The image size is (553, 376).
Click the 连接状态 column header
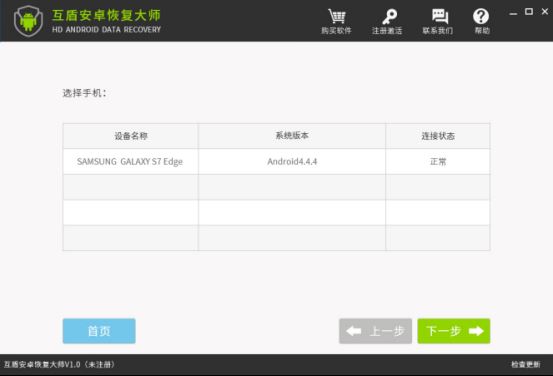[x=438, y=136]
